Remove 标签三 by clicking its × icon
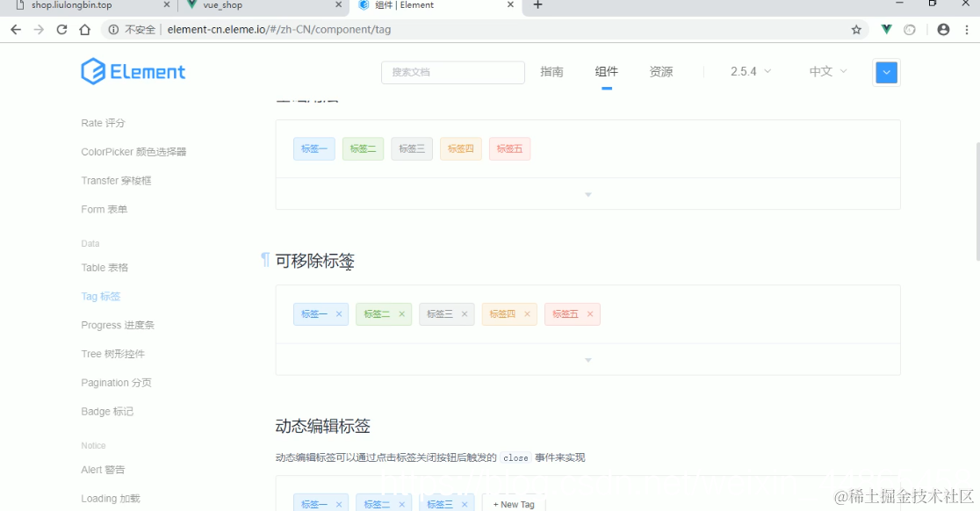The height and width of the screenshot is (511, 980). pyautogui.click(x=461, y=313)
